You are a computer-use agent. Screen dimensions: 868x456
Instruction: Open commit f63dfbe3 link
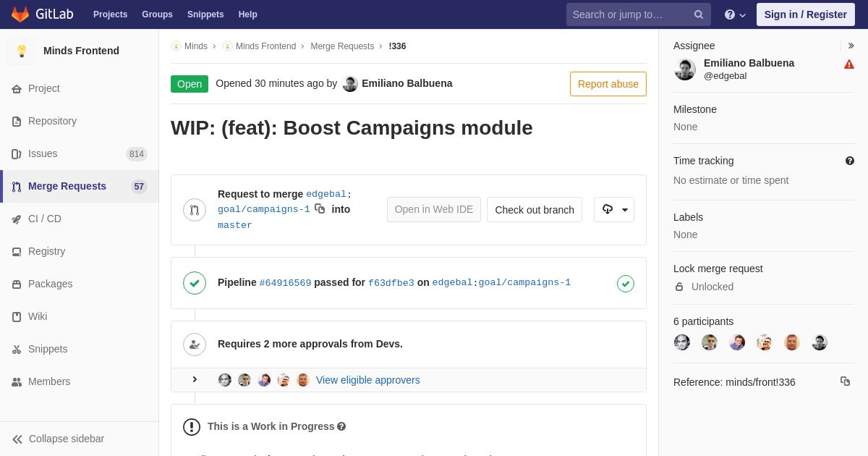click(x=391, y=283)
